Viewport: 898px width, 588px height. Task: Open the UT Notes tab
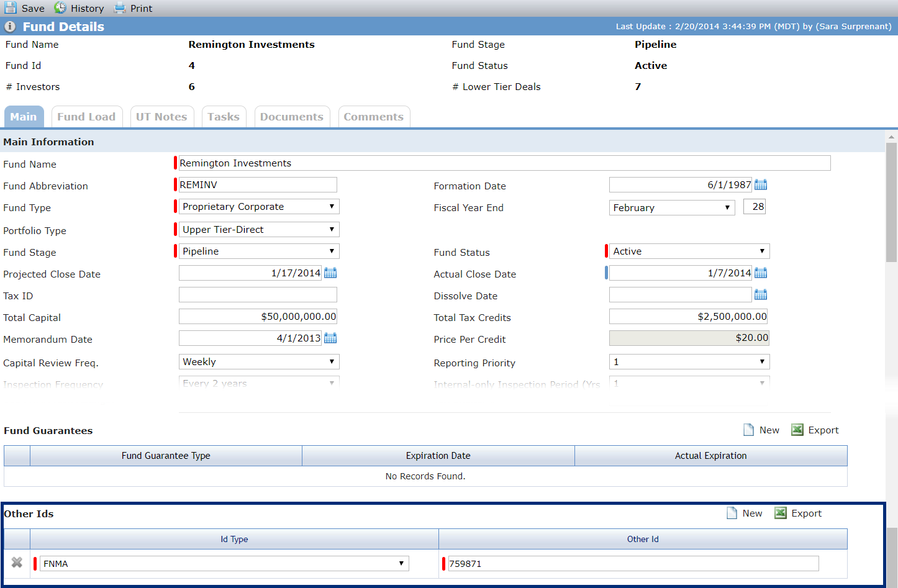coord(161,117)
